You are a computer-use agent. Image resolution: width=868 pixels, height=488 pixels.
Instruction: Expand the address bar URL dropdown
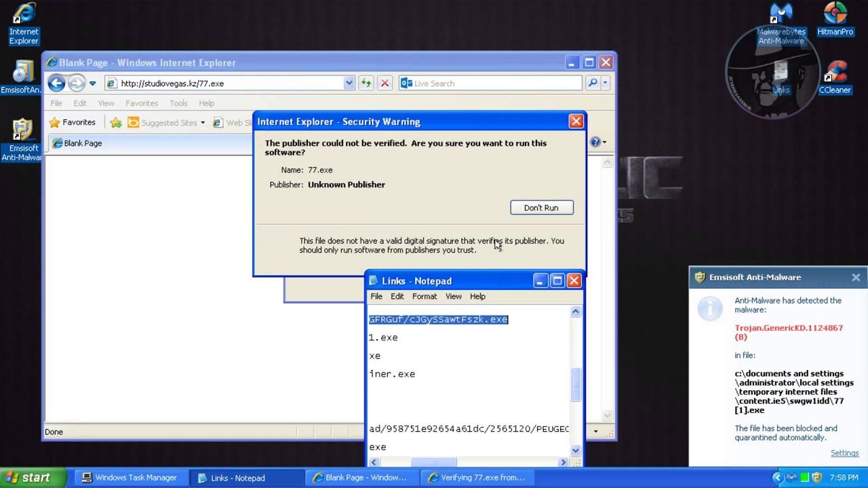(x=349, y=83)
